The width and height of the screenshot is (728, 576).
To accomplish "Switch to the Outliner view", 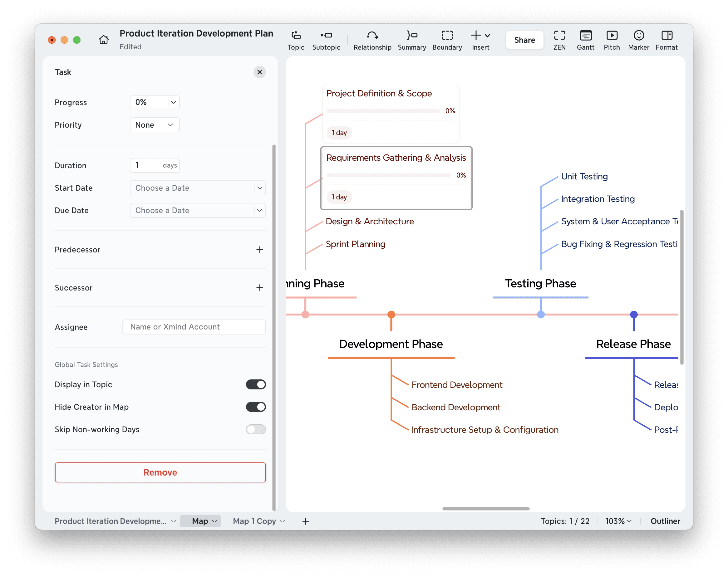I will 665,521.
